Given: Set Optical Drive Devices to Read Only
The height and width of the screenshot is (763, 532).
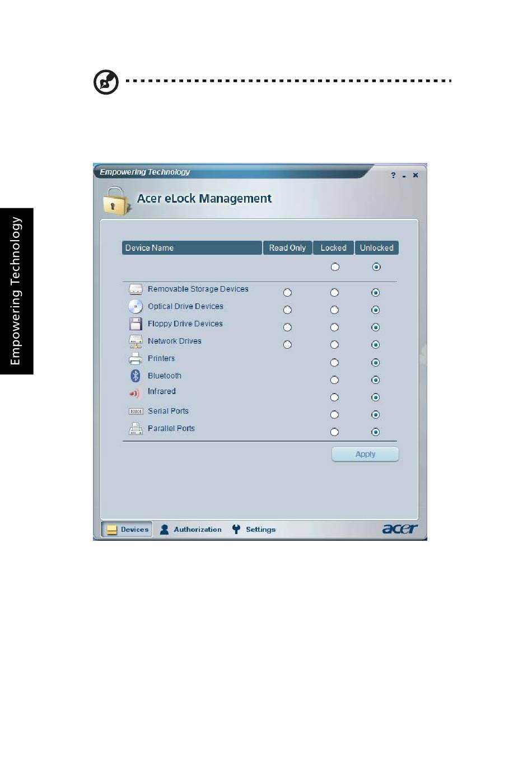Looking at the screenshot, I should (287, 310).
